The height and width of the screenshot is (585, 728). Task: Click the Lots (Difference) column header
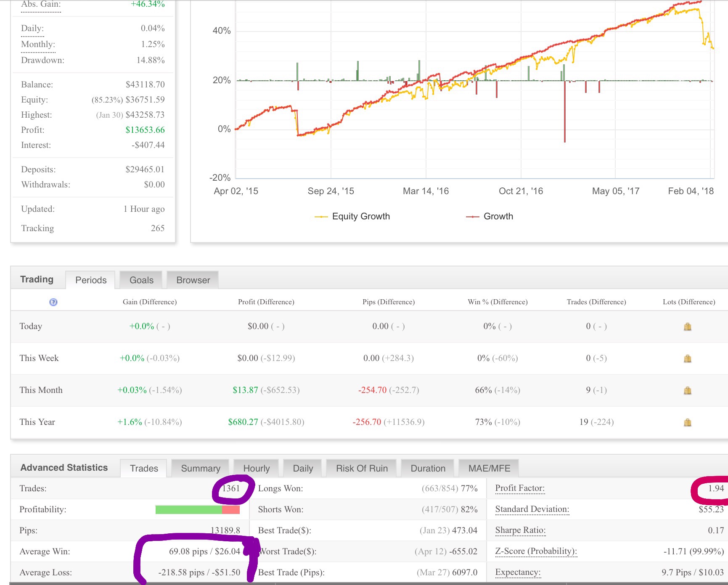tap(689, 302)
